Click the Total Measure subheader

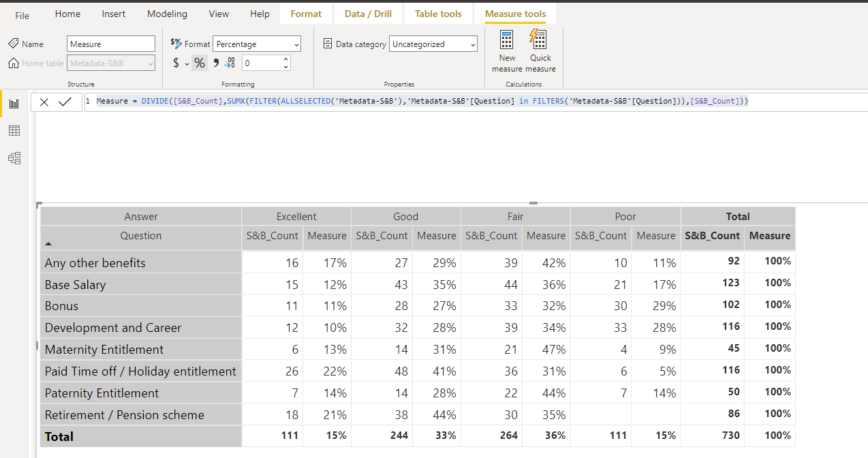770,236
